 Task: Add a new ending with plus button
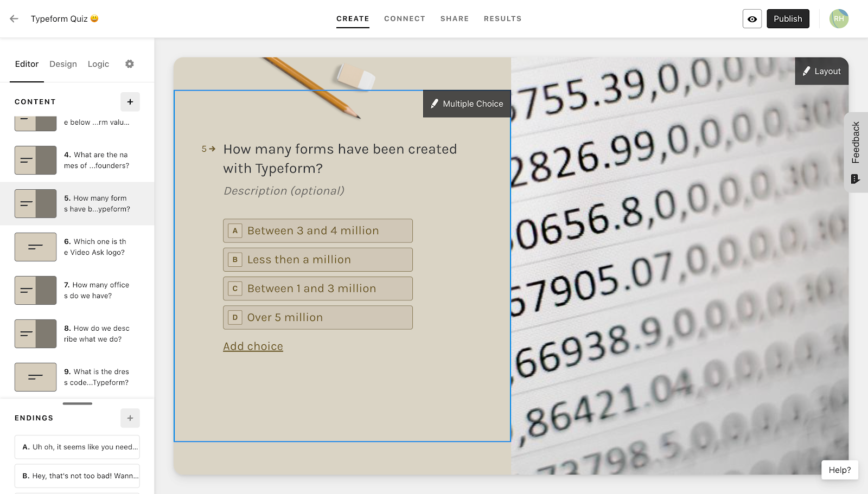(x=130, y=418)
